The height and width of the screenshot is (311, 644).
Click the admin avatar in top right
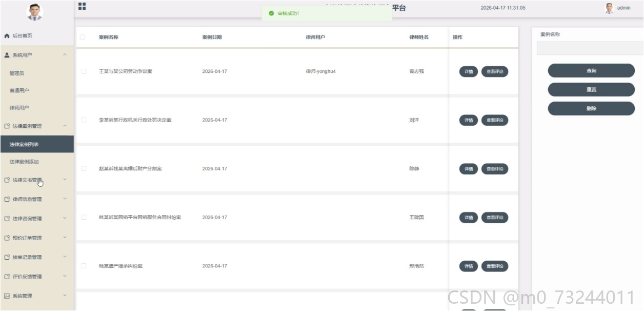(609, 8)
